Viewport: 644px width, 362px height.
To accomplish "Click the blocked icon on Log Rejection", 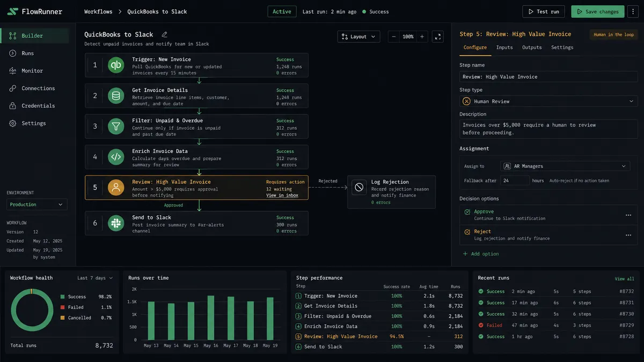I will point(359,187).
